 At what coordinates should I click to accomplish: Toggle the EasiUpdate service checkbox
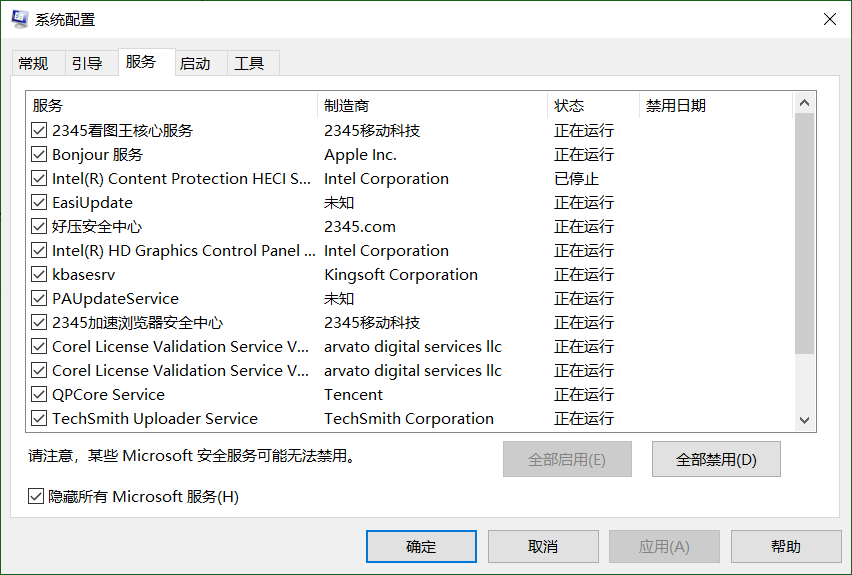point(39,202)
